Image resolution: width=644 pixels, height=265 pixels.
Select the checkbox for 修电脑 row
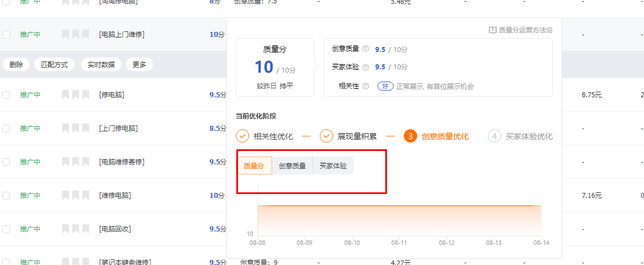[x=6, y=95]
